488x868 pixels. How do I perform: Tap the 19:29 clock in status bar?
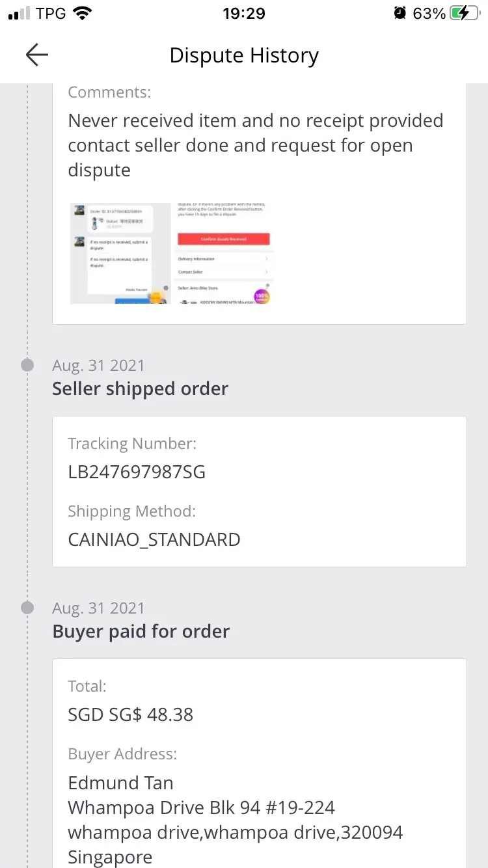click(244, 13)
